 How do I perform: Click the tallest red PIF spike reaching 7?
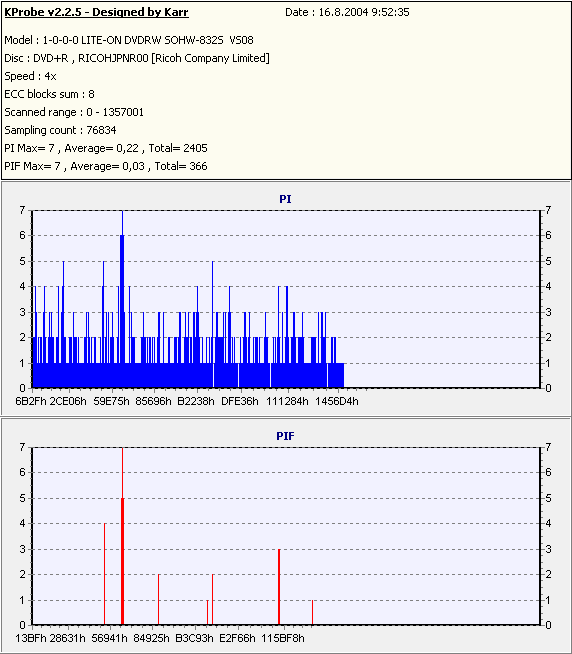click(122, 536)
